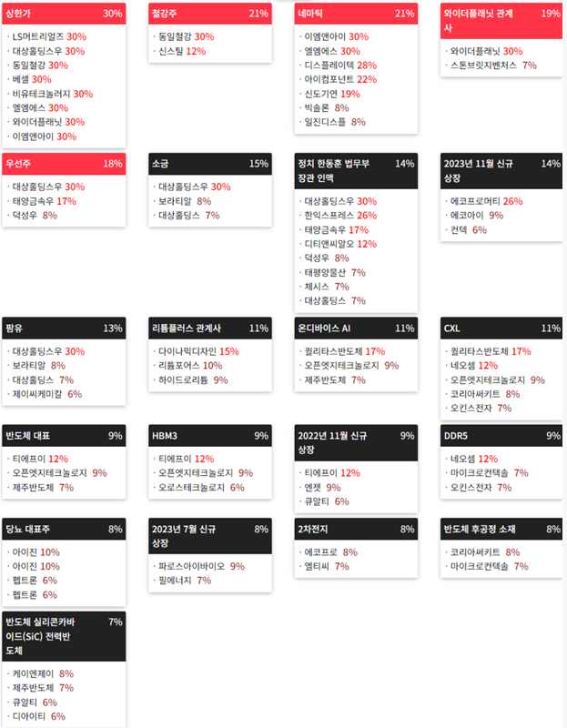Open the 상한가 theme header
This screenshot has height=728, width=567.
[x=64, y=14]
